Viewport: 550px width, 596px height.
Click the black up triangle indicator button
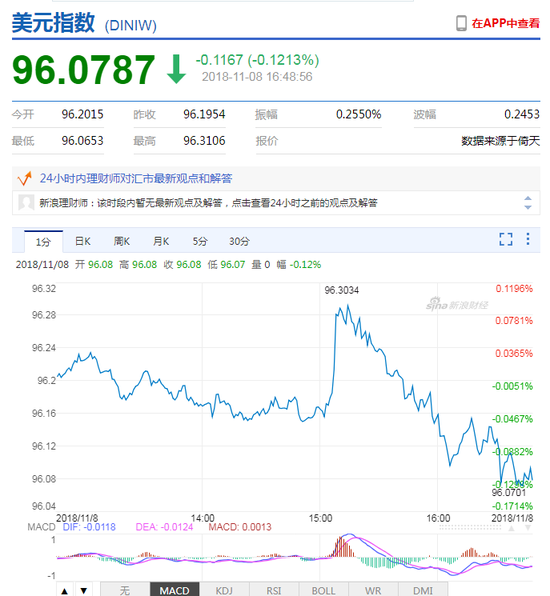click(65, 590)
